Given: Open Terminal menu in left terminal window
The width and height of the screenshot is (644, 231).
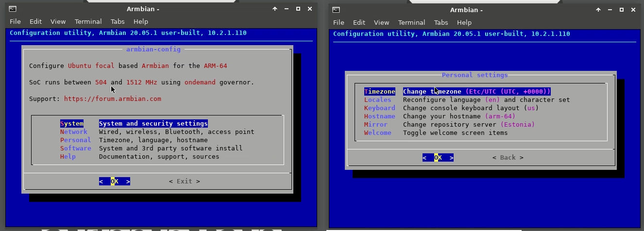Looking at the screenshot, I should pos(88,21).
